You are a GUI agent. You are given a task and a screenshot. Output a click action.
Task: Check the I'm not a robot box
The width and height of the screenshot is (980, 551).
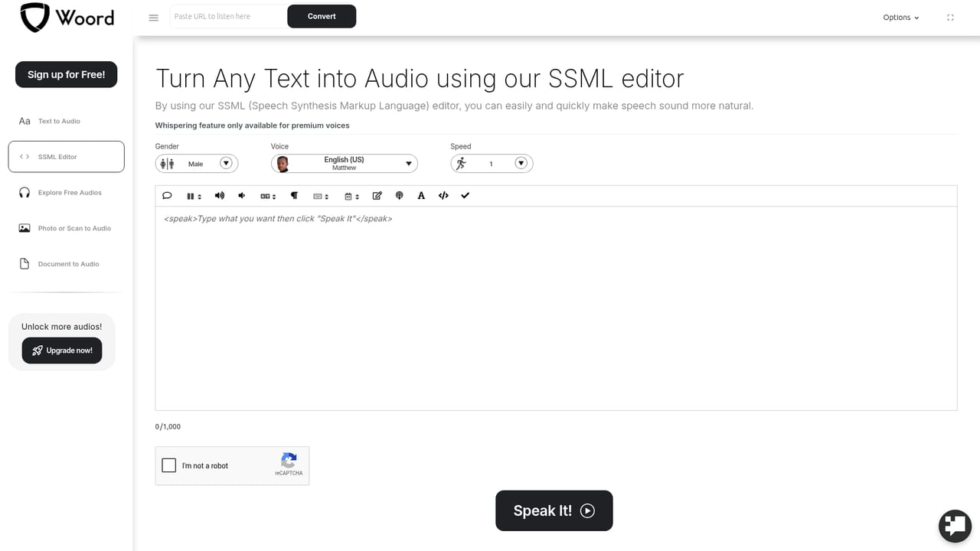coord(169,465)
